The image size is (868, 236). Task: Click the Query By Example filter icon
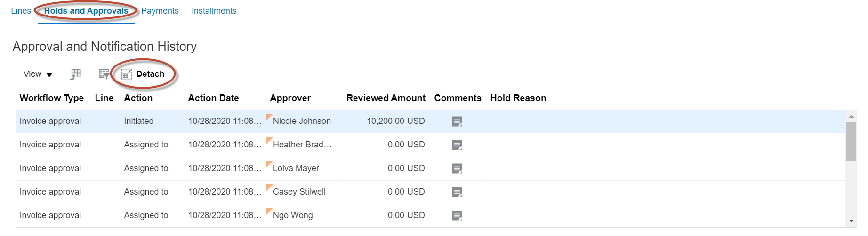[x=104, y=74]
